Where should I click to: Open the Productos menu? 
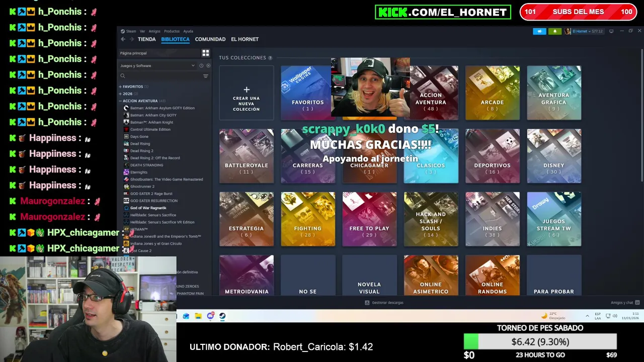pos(172,31)
